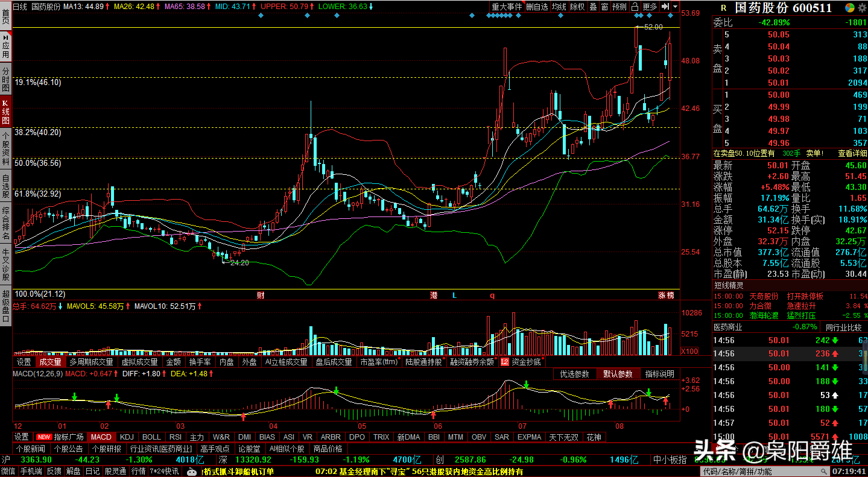
Task: Switch to 分时图 sidebar tab
Action: (5, 80)
